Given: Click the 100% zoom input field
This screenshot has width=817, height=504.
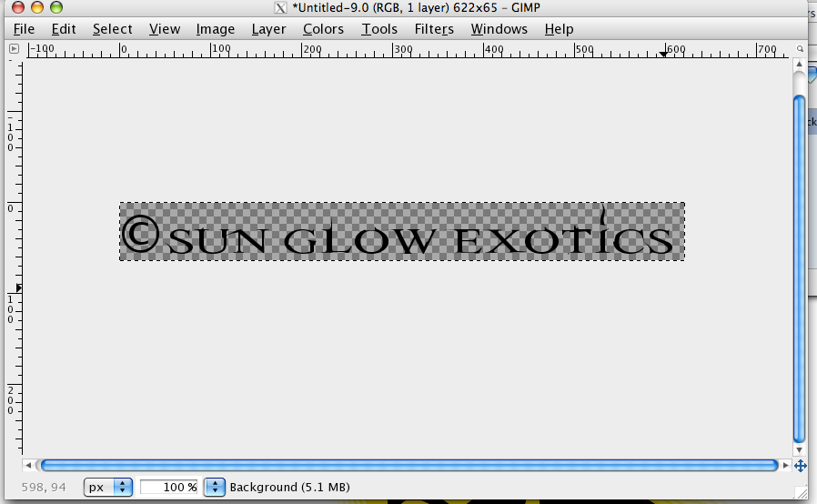Looking at the screenshot, I should 169,488.
